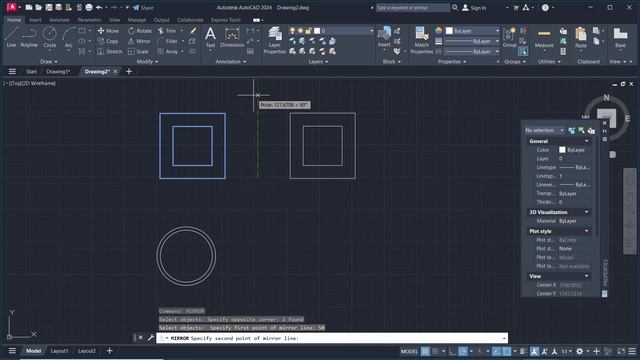The width and height of the screenshot is (640, 360).
Task: Toggle snap mode in status bar
Action: pos(435,351)
